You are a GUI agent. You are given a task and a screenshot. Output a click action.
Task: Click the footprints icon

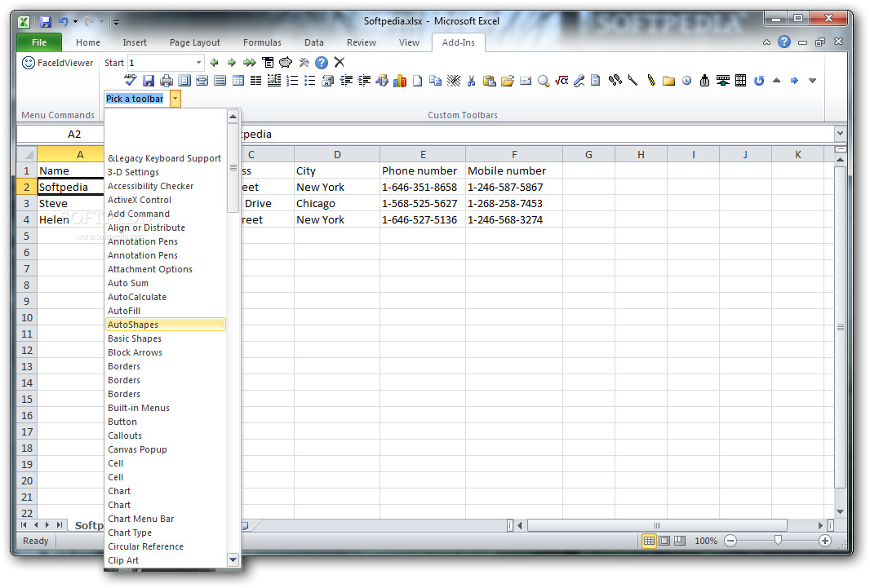click(615, 81)
